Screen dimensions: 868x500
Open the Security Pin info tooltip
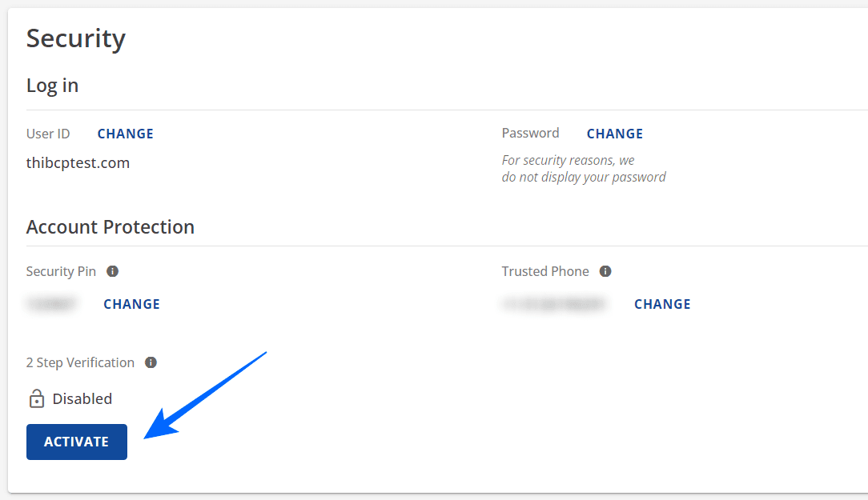(112, 271)
